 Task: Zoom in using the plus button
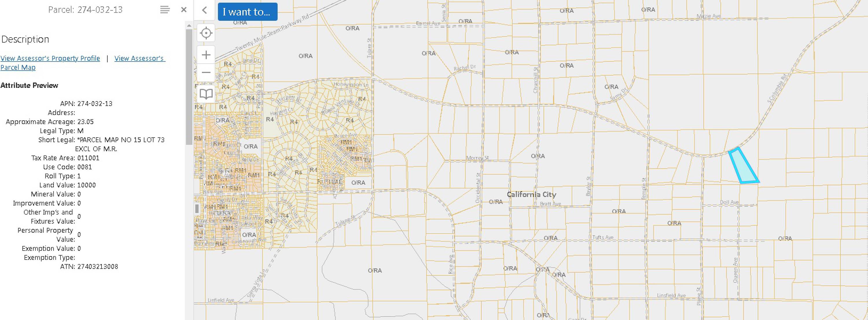[x=206, y=55]
